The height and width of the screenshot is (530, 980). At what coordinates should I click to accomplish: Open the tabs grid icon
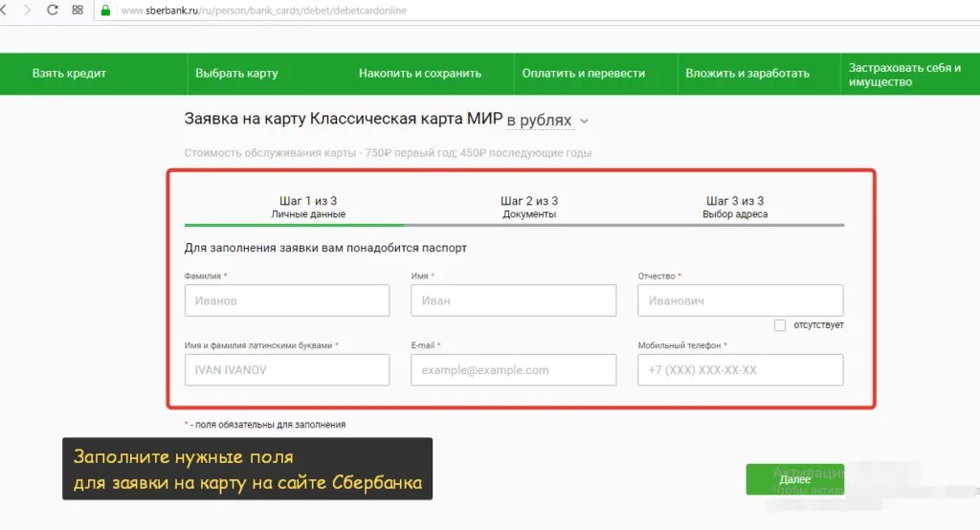[78, 10]
